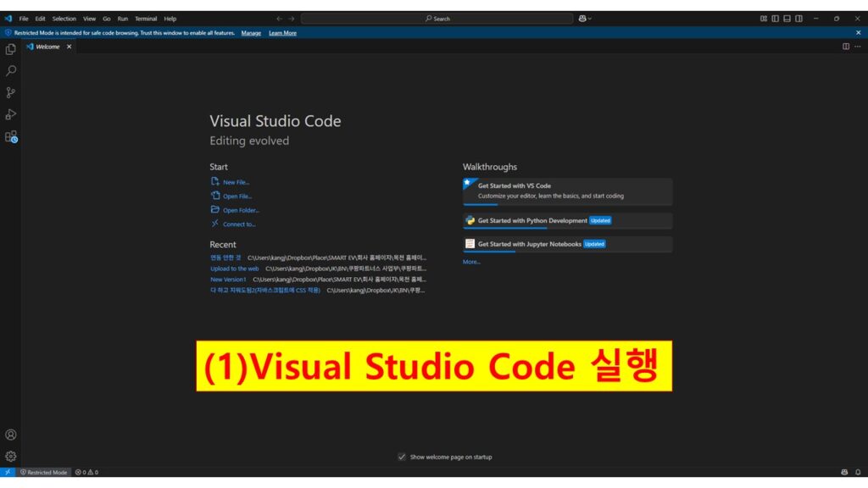Screen dimensions: 868x488
Task: Click the Python logo in walkthroughs
Action: [x=470, y=220]
